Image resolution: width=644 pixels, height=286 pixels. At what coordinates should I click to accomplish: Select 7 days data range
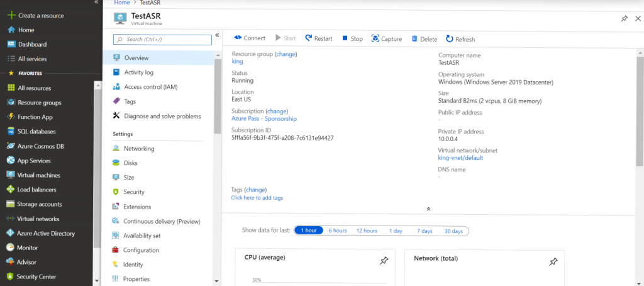pyautogui.click(x=425, y=231)
